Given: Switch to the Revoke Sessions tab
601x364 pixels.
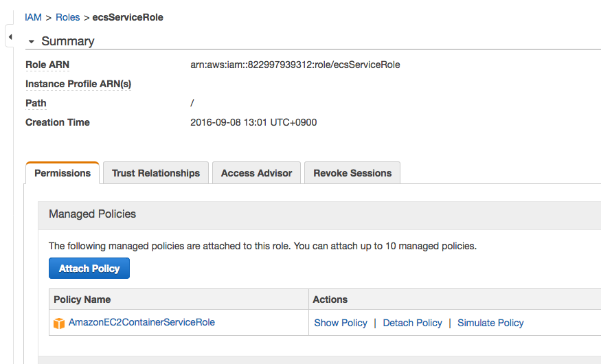Looking at the screenshot, I should click(x=352, y=173).
